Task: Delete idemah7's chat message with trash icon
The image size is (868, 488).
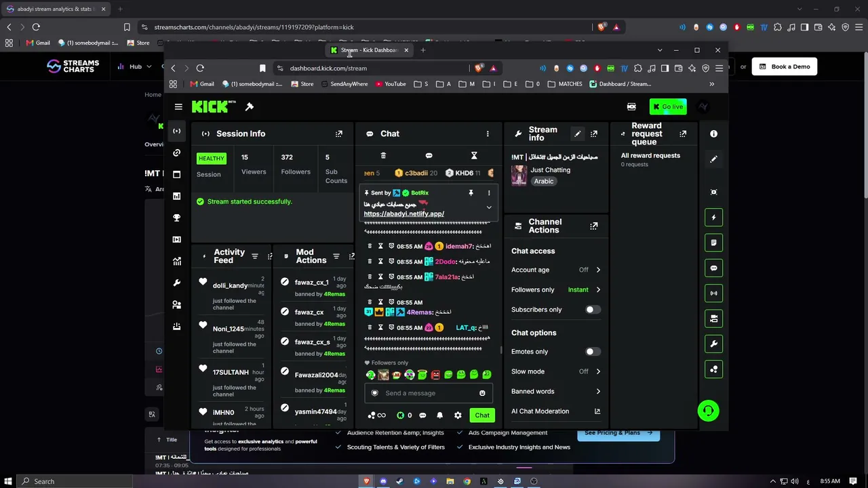Action: [370, 246]
